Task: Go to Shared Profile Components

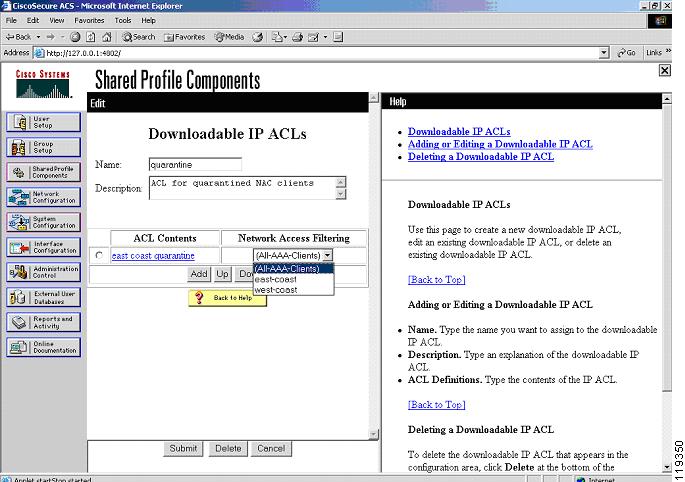Action: [44, 172]
